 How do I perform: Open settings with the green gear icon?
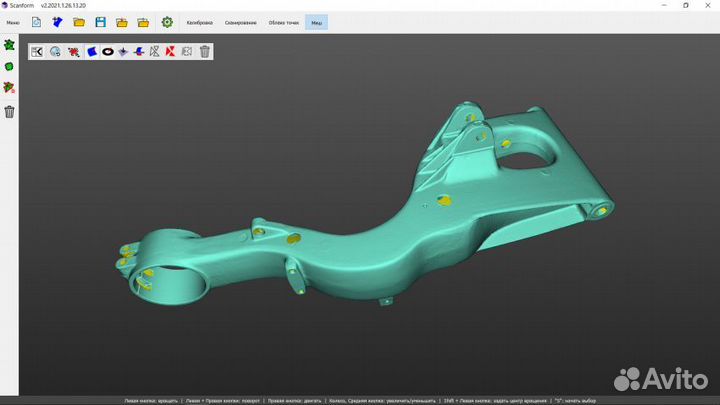coord(167,22)
